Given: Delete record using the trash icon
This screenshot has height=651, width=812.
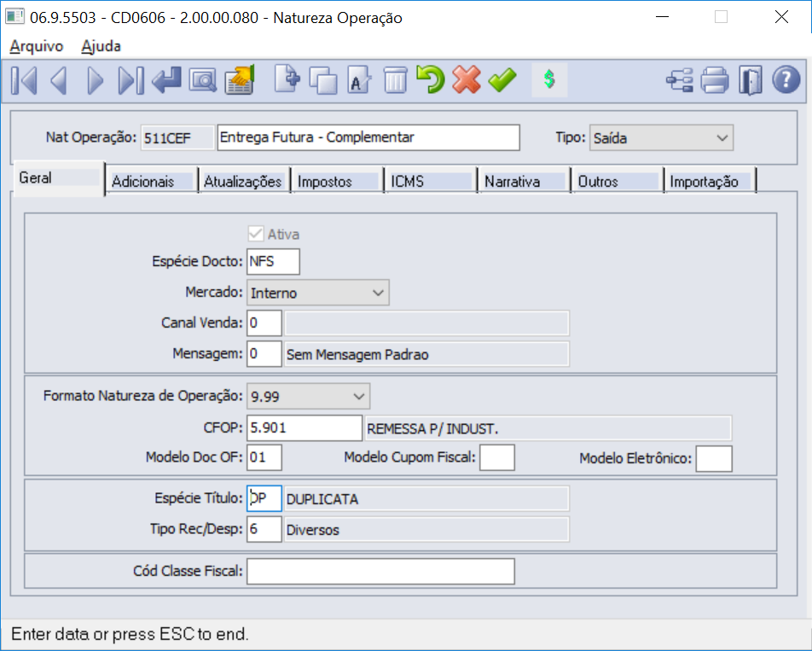Looking at the screenshot, I should [x=395, y=79].
